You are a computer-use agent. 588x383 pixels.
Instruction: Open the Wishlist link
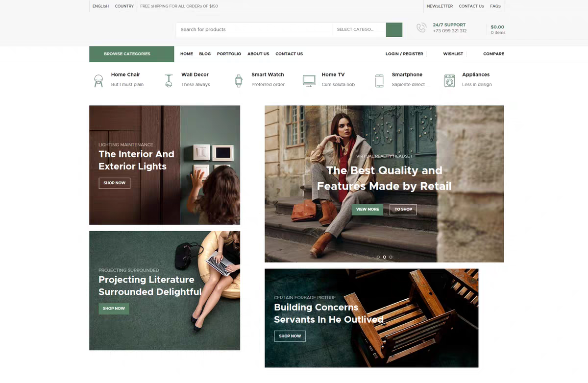pos(453,54)
